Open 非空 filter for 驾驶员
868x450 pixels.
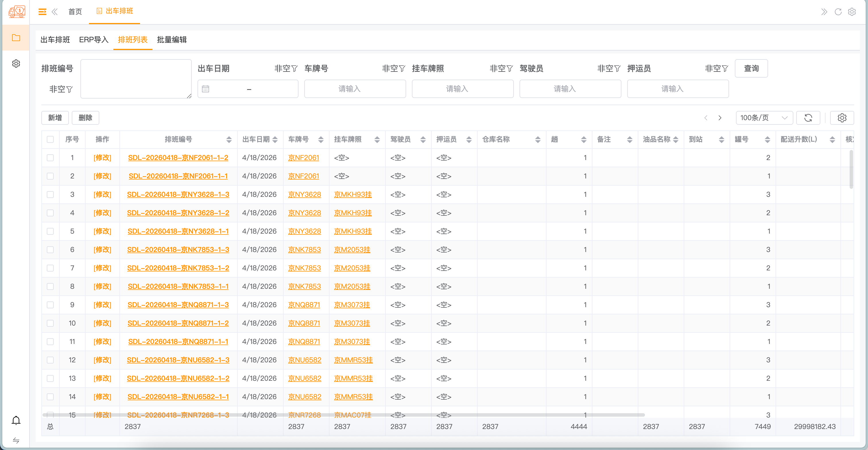click(609, 68)
